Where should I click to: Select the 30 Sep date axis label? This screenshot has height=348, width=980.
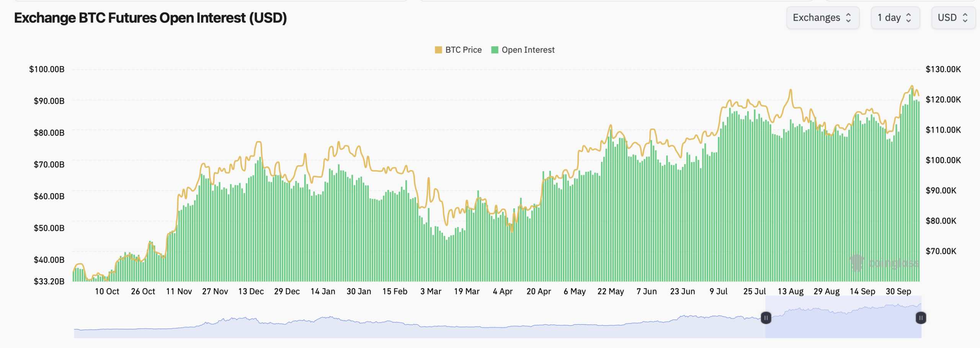[x=898, y=291]
